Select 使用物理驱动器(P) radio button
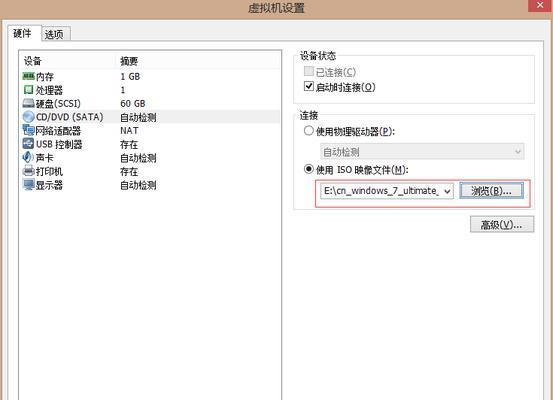Image resolution: width=553 pixels, height=400 pixels. pos(309,131)
